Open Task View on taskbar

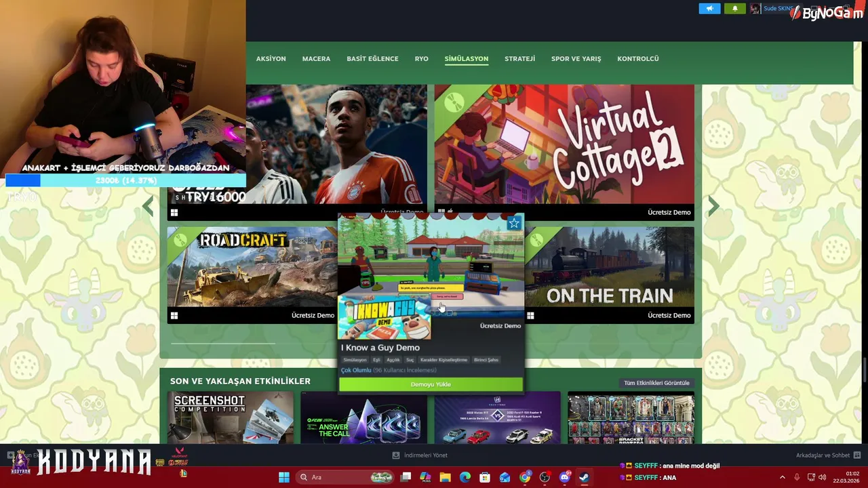406,477
